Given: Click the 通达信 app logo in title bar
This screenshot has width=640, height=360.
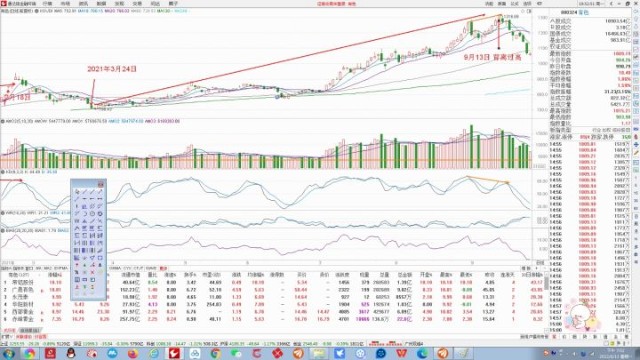Looking at the screenshot, I should tap(4, 3).
